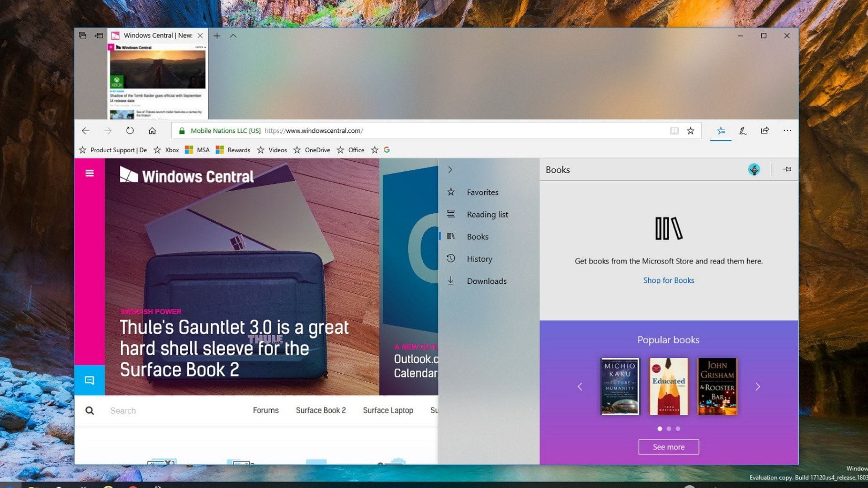Add notes with pen icon
The image size is (868, 488).
point(743,131)
